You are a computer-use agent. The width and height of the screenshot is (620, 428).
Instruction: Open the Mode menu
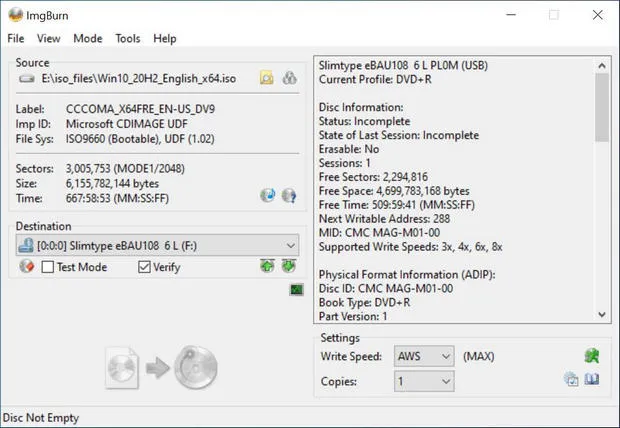[x=88, y=39]
